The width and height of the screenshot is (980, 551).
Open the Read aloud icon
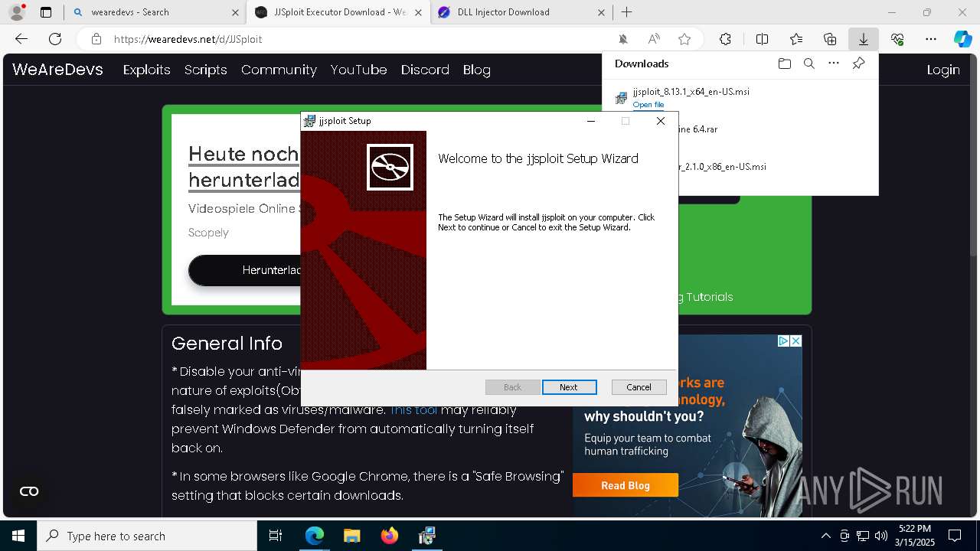tap(654, 39)
